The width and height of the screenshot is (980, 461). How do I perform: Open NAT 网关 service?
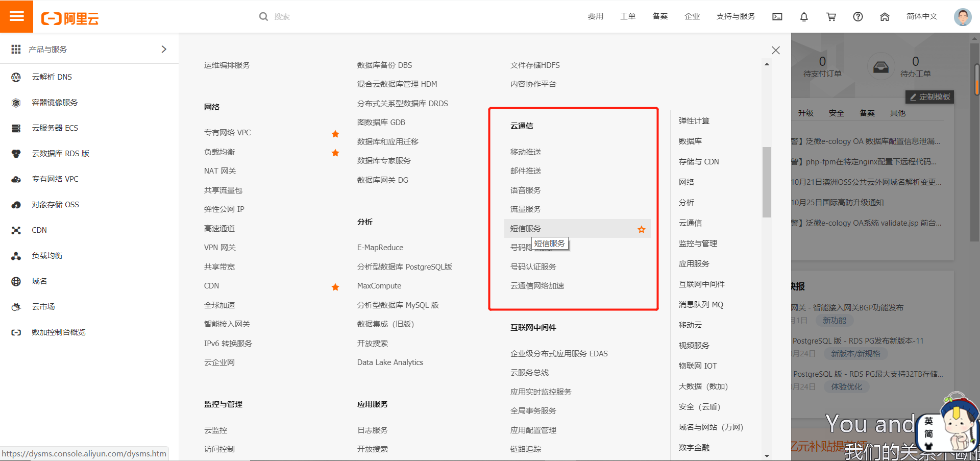coord(220,171)
